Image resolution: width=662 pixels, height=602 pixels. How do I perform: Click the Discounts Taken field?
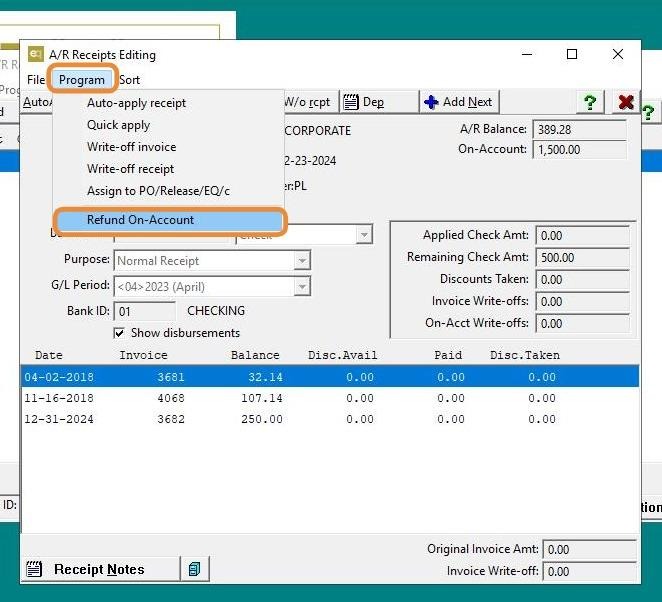[x=582, y=279]
